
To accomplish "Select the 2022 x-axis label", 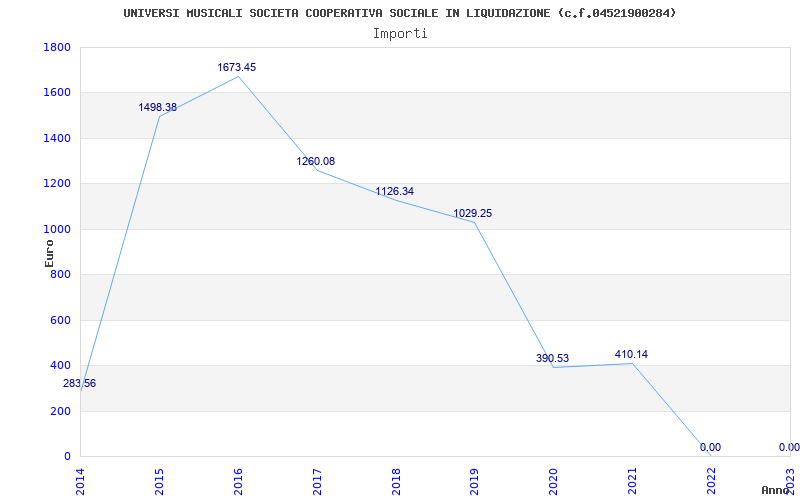I will coord(712,482).
